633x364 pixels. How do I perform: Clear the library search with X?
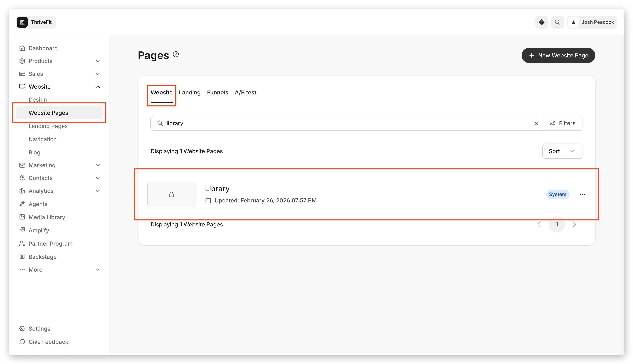[x=536, y=123]
